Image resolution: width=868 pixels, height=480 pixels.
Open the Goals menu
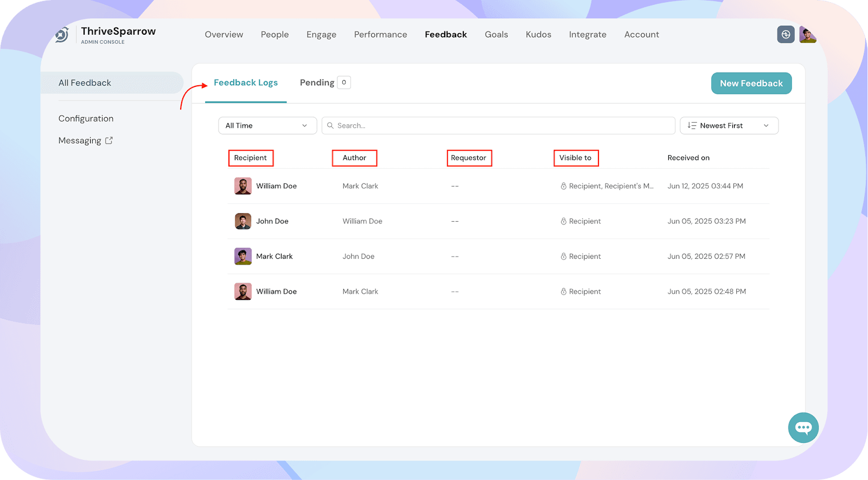[x=496, y=35]
